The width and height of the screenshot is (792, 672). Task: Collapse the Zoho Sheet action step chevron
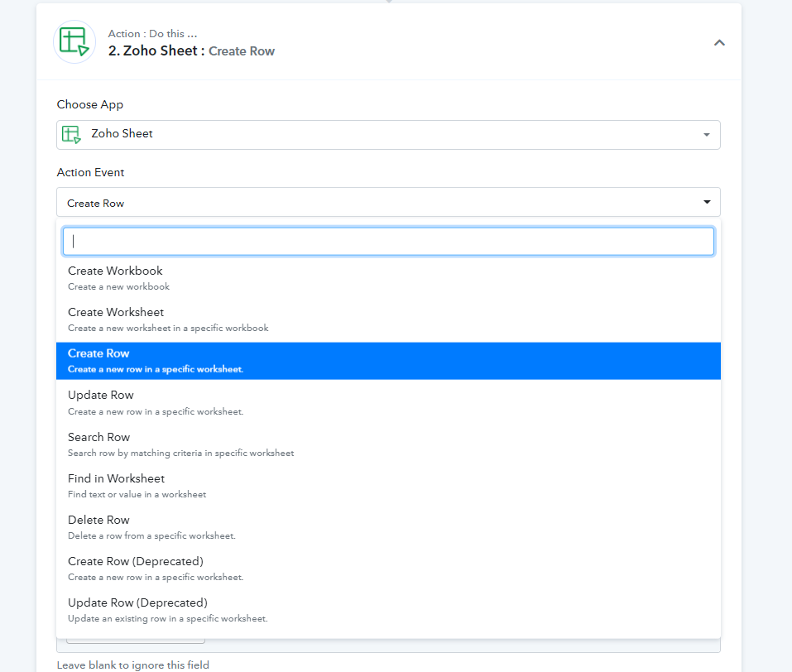(719, 43)
